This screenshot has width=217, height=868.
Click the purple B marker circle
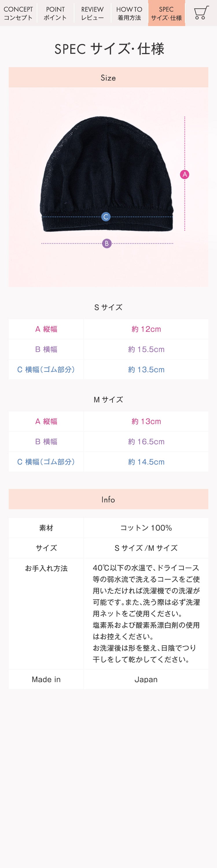tap(106, 243)
